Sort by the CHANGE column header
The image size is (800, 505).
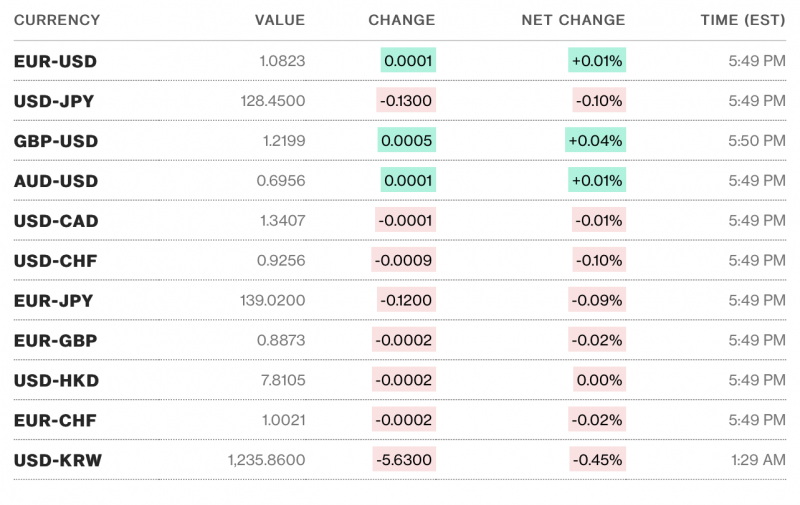pos(402,20)
